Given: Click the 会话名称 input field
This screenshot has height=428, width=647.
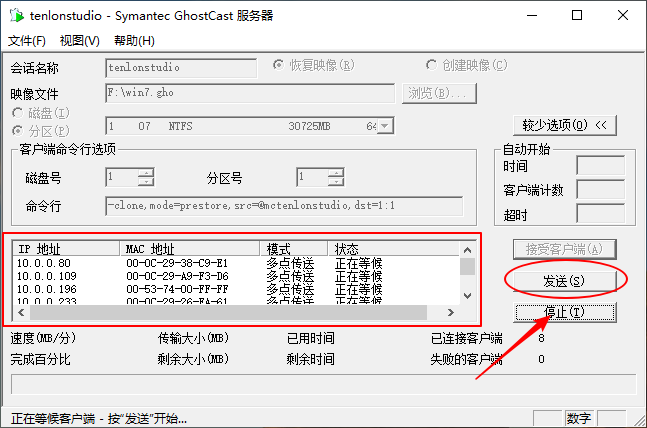Looking at the screenshot, I should (181, 68).
